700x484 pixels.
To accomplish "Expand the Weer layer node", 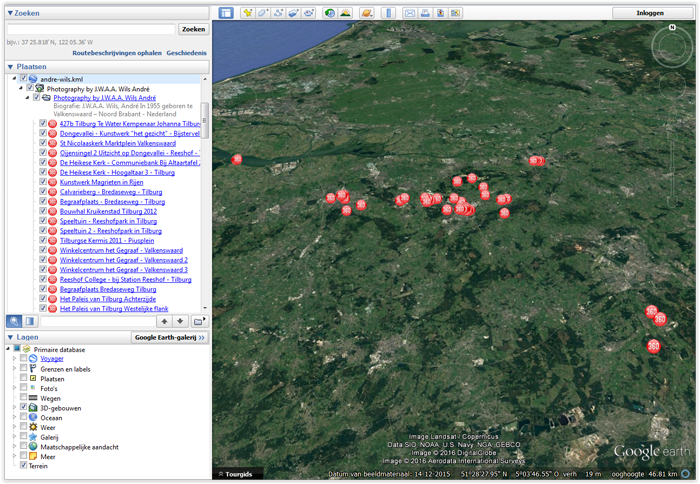I will [14, 427].
